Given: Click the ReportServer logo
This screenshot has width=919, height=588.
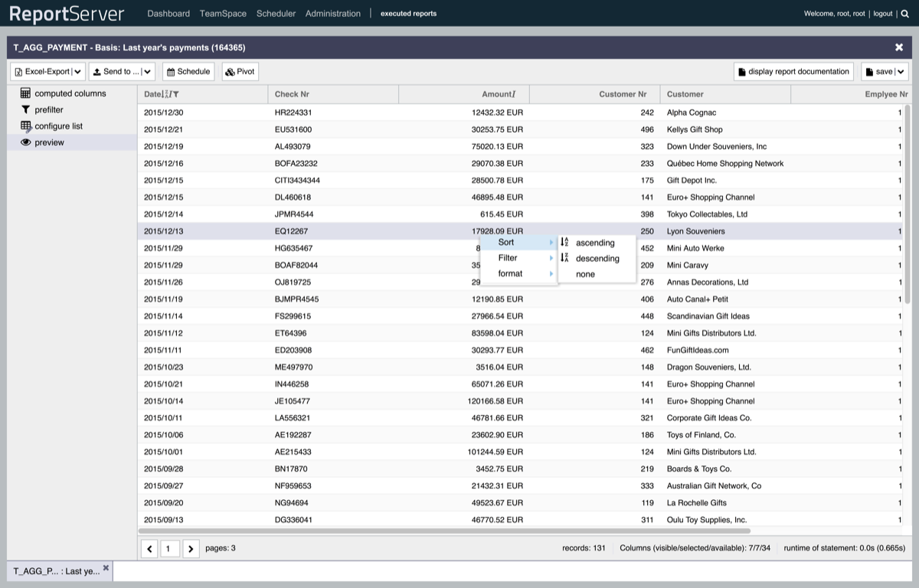Looking at the screenshot, I should [x=67, y=14].
